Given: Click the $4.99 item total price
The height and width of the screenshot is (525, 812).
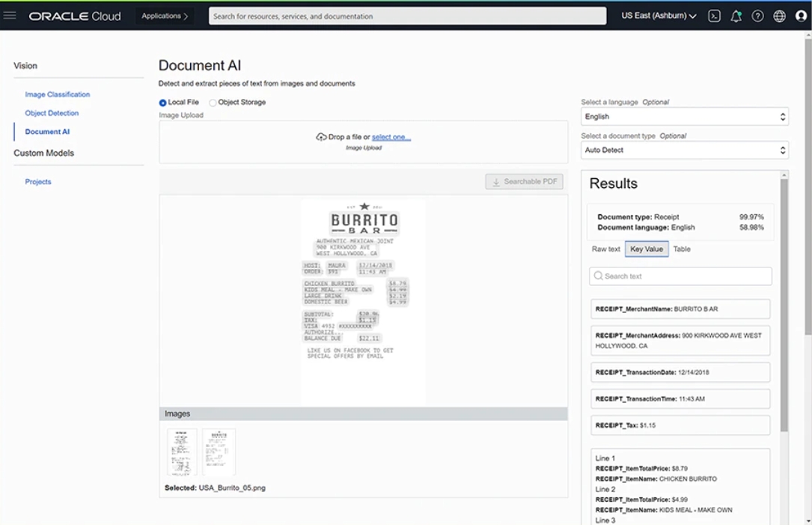Looking at the screenshot, I should point(680,500).
